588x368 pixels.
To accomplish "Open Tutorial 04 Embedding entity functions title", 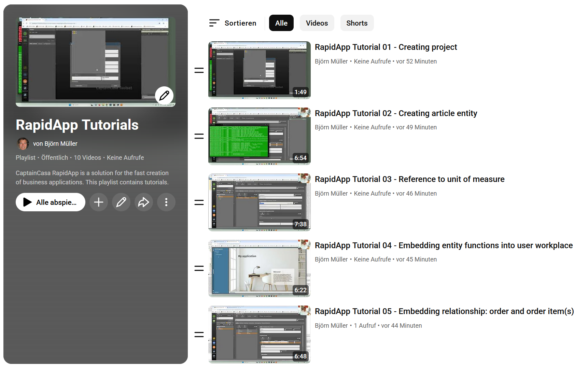I will click(x=444, y=245).
